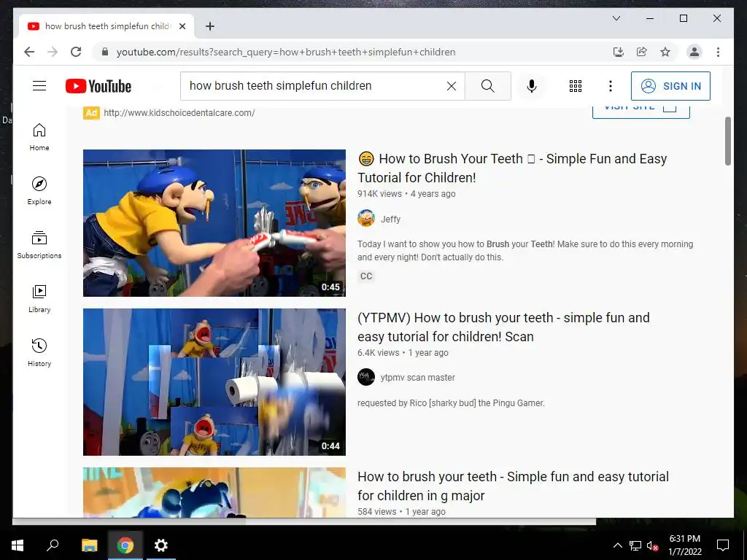Switch to Chrome in the taskbar
747x560 pixels.
(x=125, y=545)
